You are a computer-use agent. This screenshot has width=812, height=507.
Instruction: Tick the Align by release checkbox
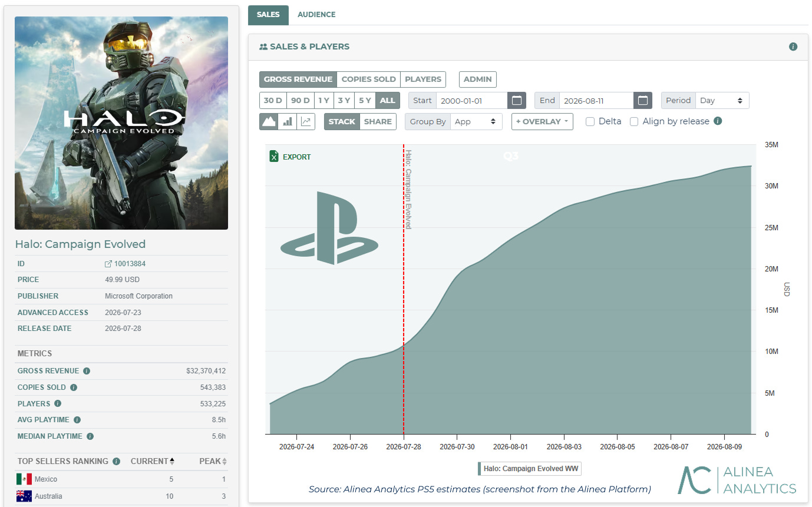(634, 121)
